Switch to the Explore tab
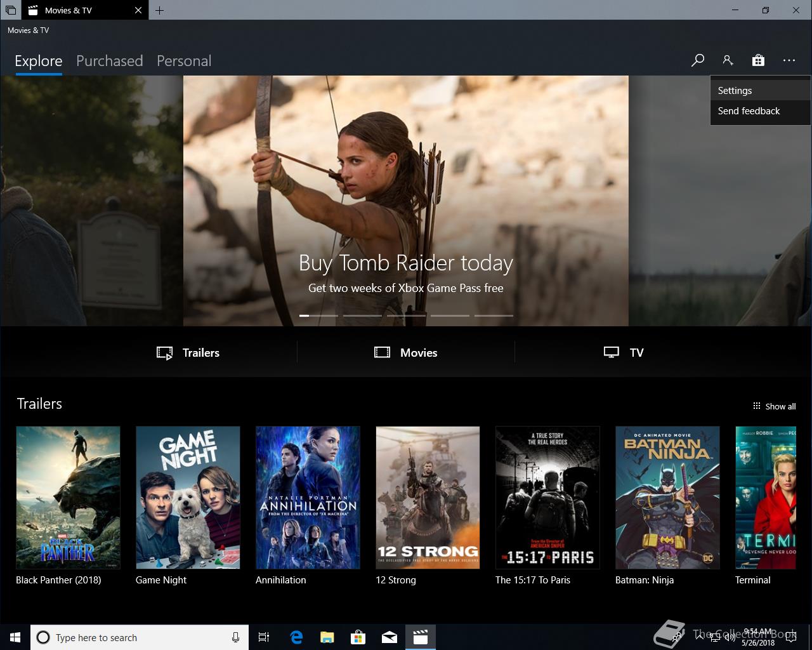 pos(39,61)
